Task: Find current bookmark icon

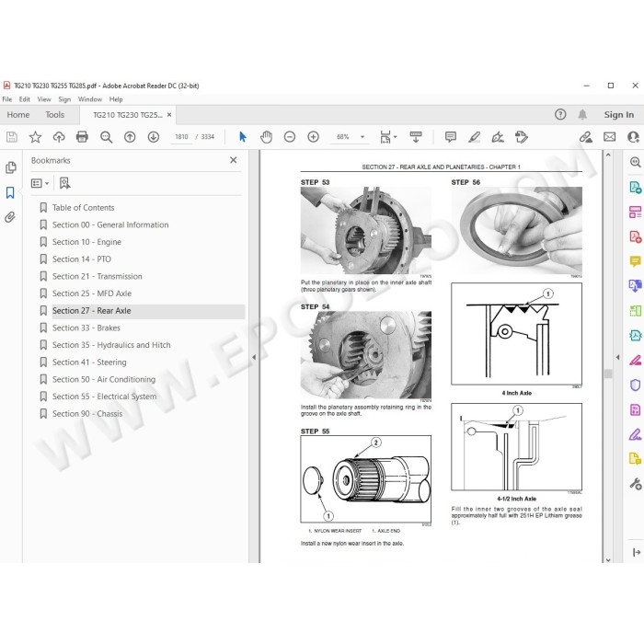Action: 65,183
